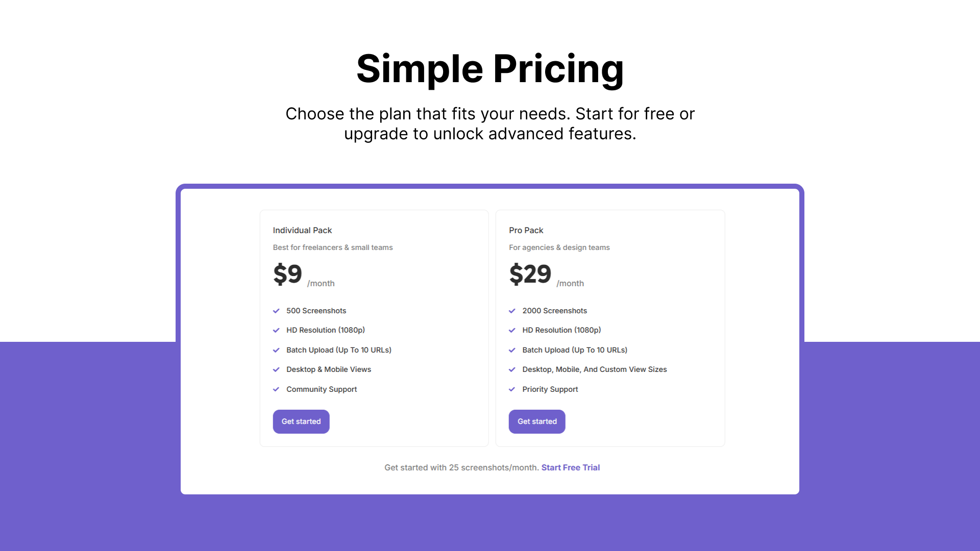Click the checkmark beside Community Support

coord(277,389)
